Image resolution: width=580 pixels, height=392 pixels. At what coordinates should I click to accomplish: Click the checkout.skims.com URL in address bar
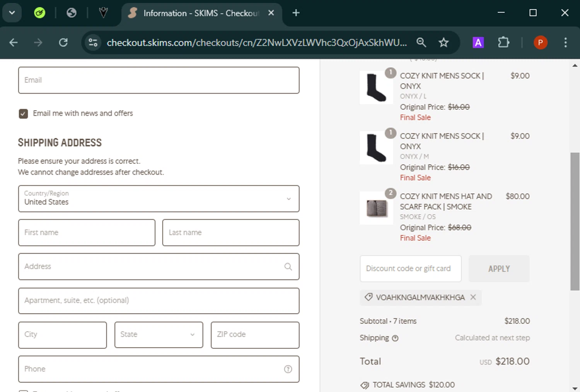tap(257, 43)
